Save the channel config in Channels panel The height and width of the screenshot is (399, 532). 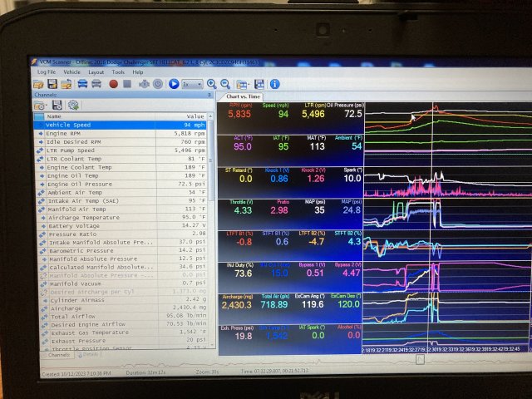[x=57, y=106]
